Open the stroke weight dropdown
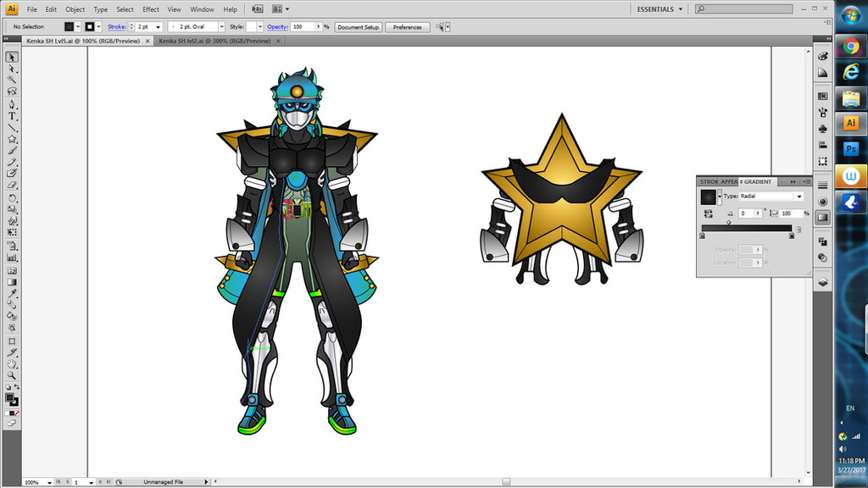 158,26
